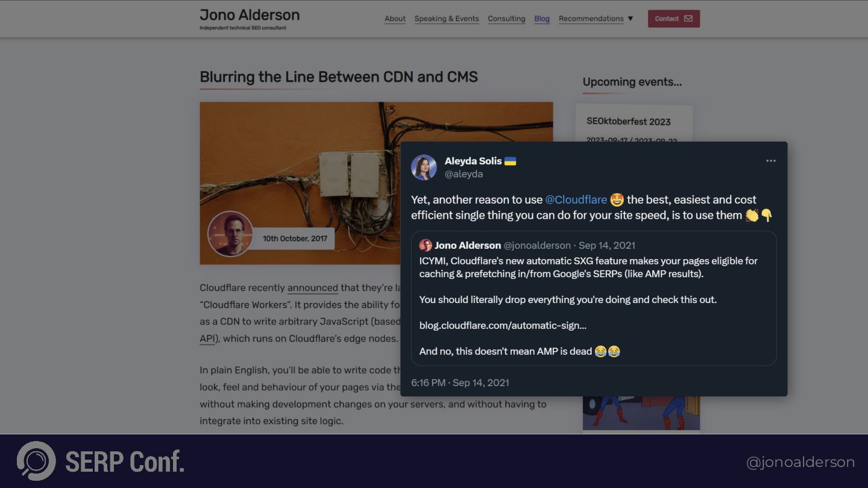Screen dimensions: 868x488
Task: Click the article title Blurring the Line Between CDN and CMS
Action: point(339,77)
